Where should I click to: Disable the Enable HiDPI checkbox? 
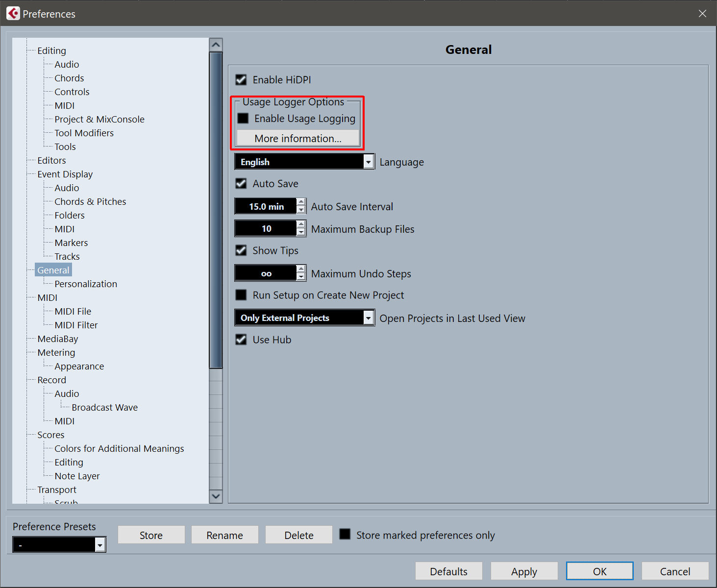[241, 80]
